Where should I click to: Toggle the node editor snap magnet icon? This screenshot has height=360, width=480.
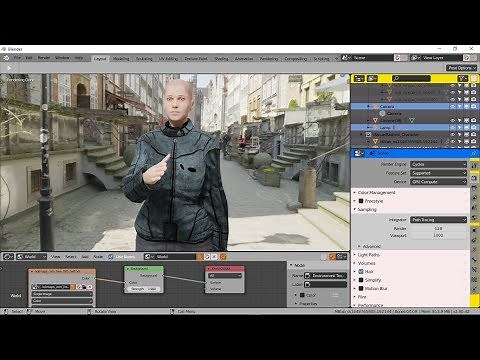tap(332, 257)
